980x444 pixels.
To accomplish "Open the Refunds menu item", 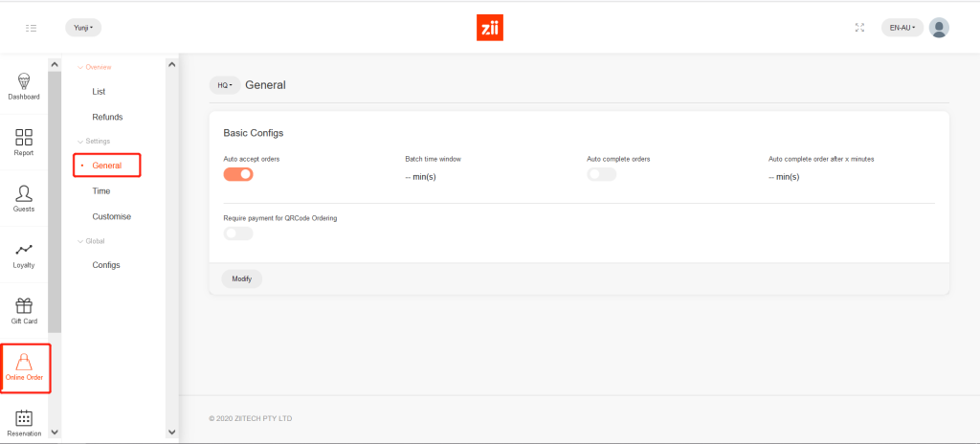I will [x=107, y=117].
